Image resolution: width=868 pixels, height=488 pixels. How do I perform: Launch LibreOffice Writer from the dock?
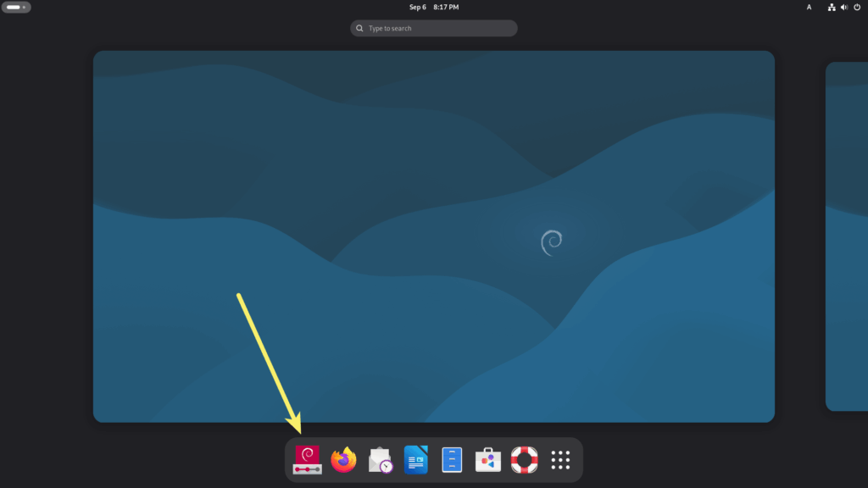click(x=415, y=460)
